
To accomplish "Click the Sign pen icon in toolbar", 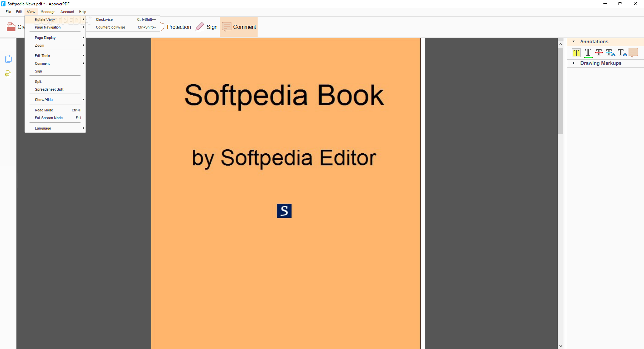I will [200, 27].
